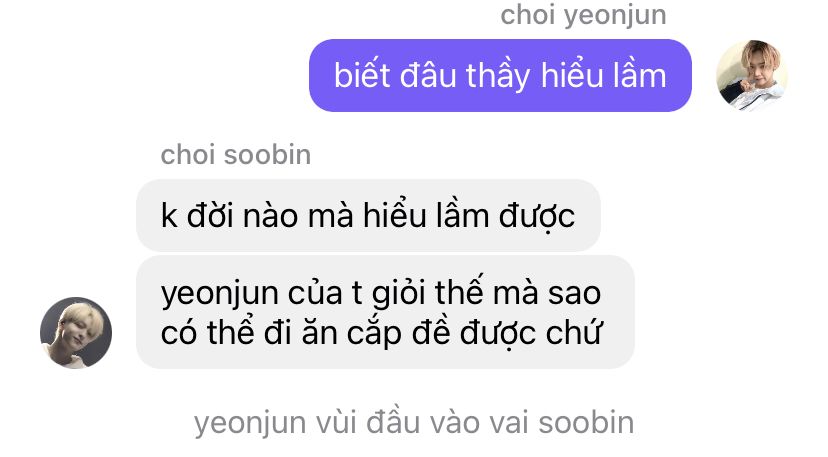Click the sender name "choi yeonjun"
The image size is (828, 457).
coord(583,14)
